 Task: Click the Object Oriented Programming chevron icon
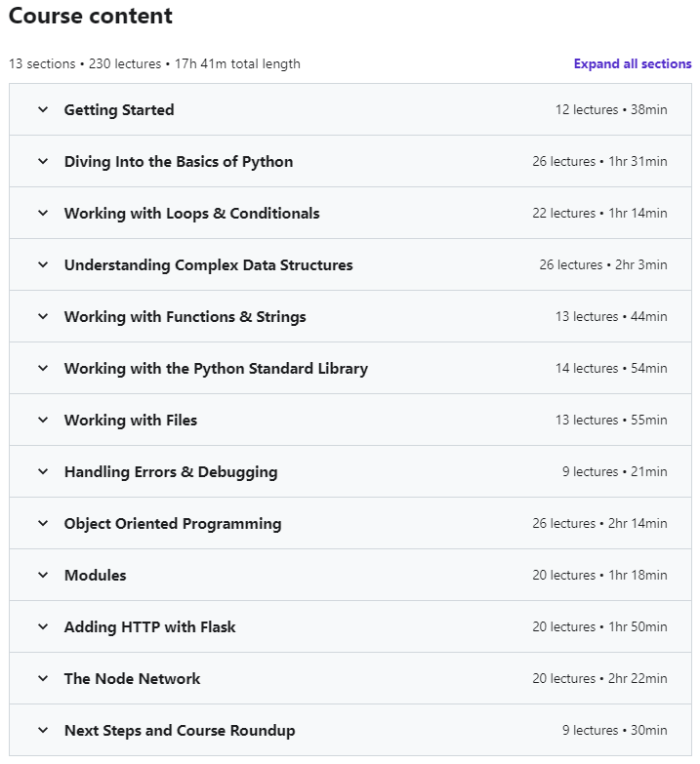tap(43, 524)
